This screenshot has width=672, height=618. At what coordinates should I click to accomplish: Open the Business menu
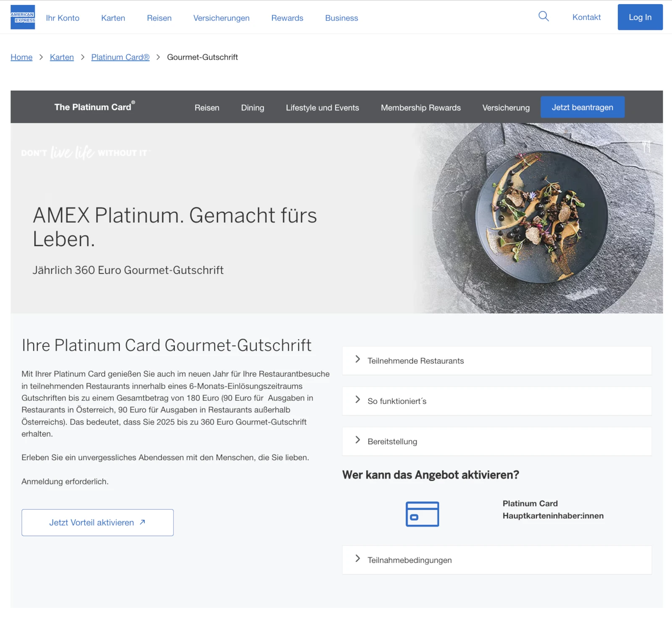tap(341, 18)
